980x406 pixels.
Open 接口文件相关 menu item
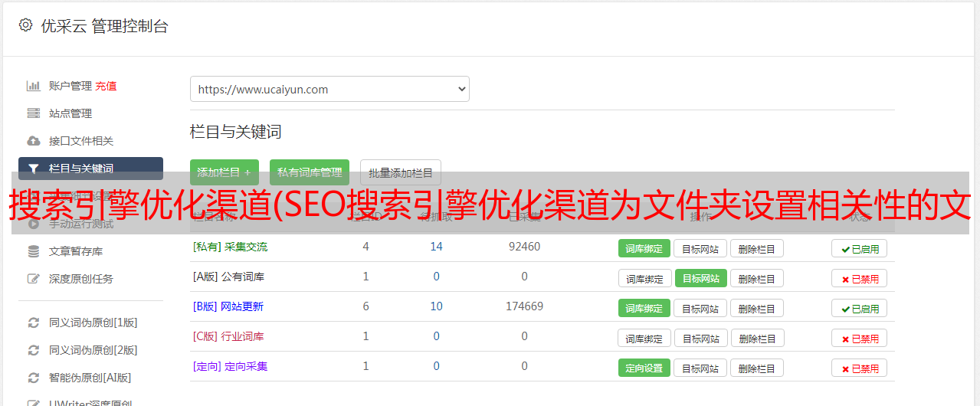coord(81,141)
